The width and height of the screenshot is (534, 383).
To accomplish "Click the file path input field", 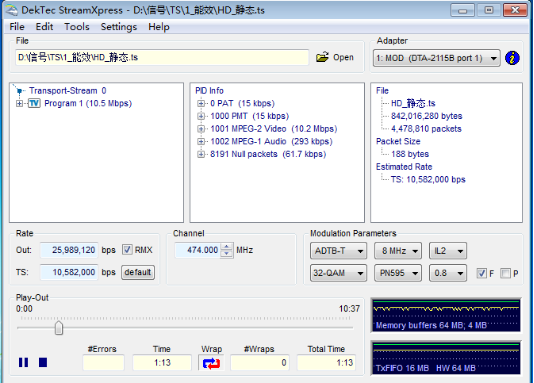I will (162, 57).
